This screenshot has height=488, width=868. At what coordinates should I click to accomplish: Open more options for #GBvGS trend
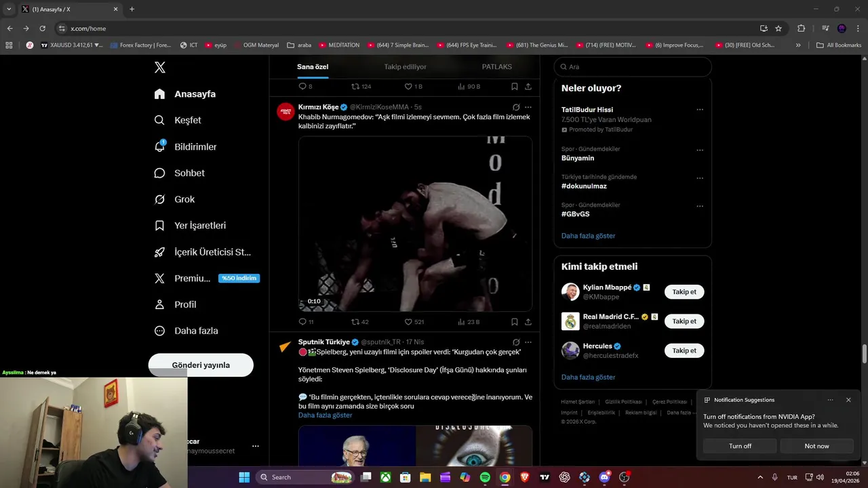point(700,206)
